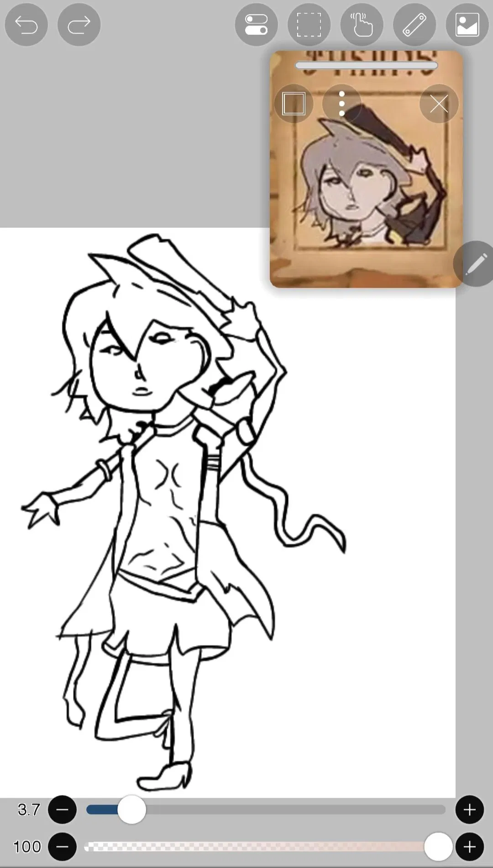Close the reference window

tap(439, 104)
